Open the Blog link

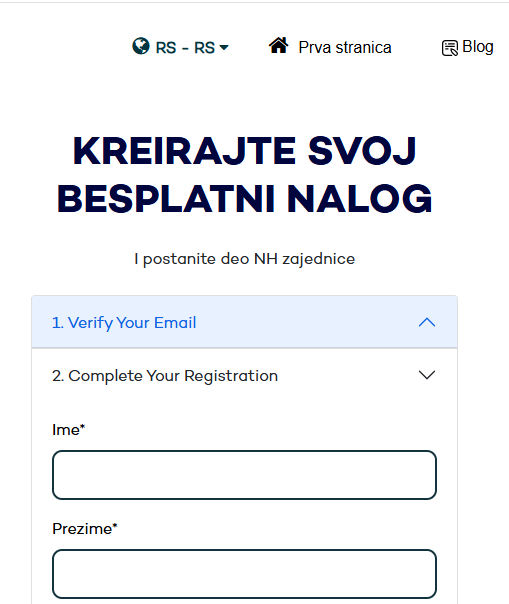coord(478,47)
